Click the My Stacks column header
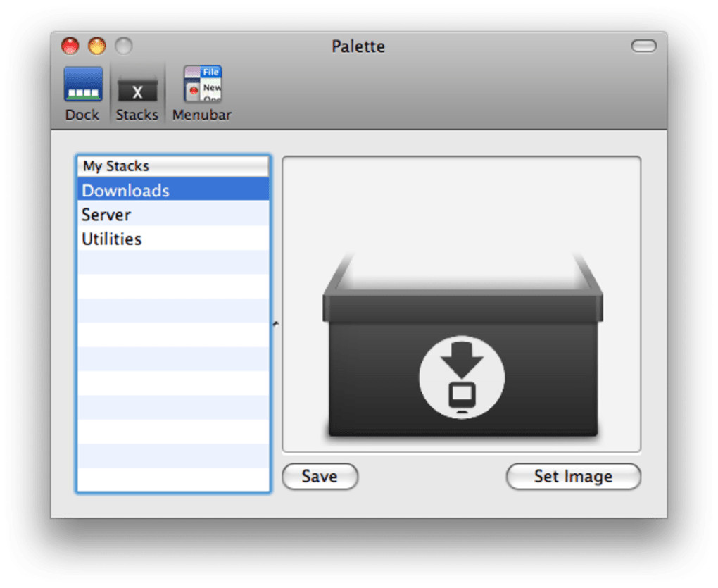 point(173,165)
